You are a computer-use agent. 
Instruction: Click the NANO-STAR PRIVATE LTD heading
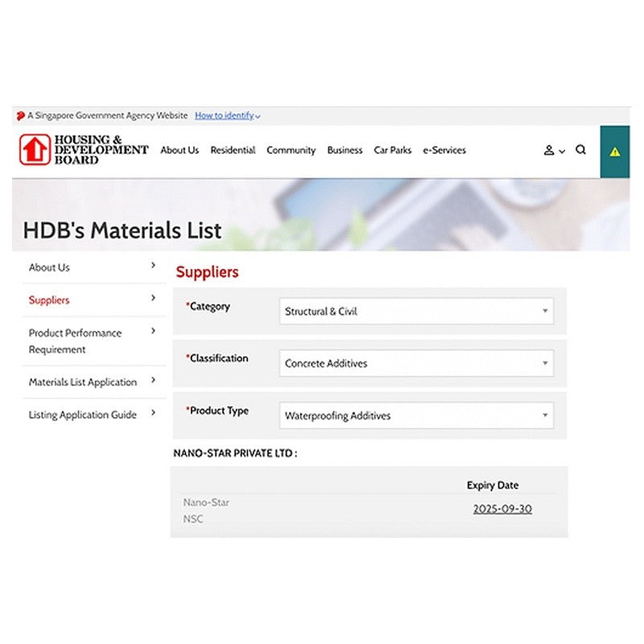[235, 453]
